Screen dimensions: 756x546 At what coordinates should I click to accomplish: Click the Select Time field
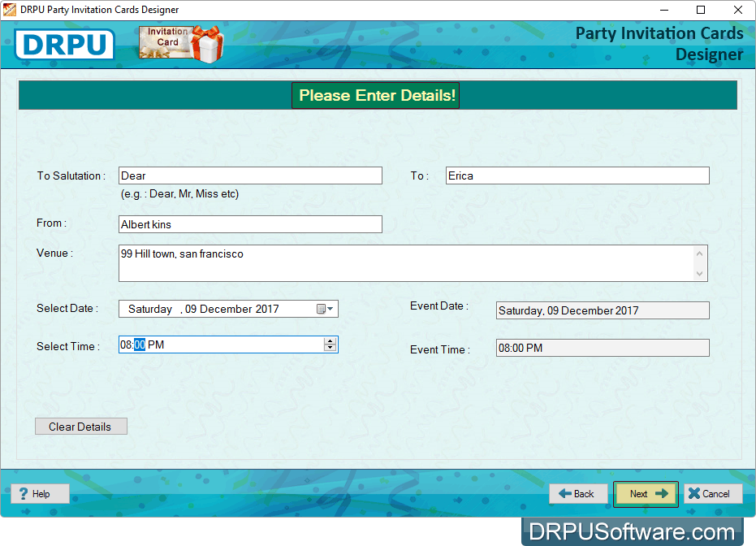[x=228, y=344]
